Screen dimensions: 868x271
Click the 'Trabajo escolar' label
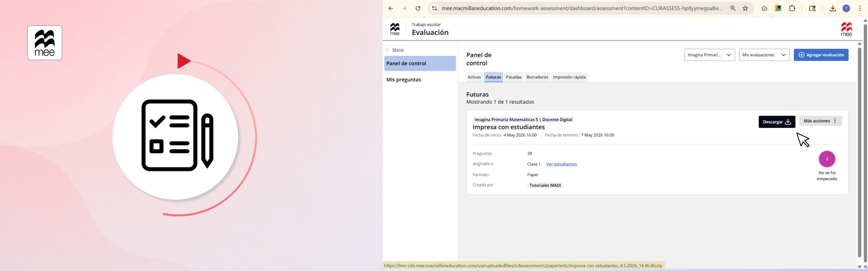tap(426, 25)
